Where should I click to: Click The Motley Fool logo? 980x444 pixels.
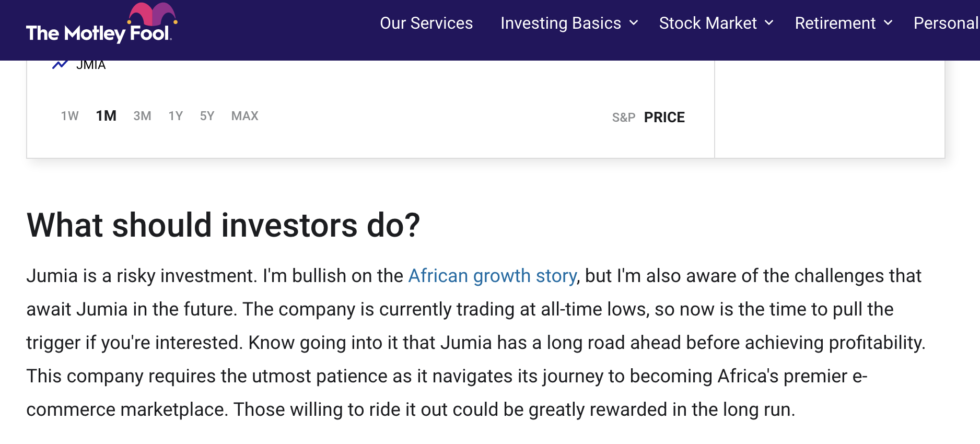click(102, 24)
